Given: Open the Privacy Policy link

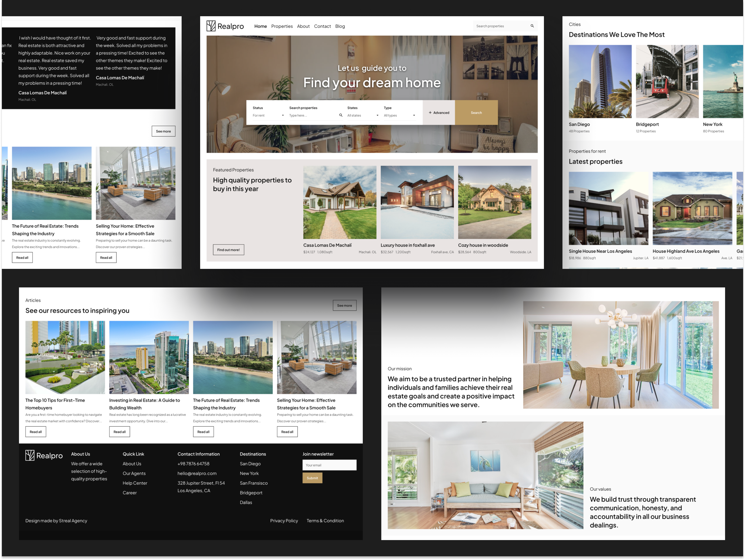Looking at the screenshot, I should click(284, 521).
